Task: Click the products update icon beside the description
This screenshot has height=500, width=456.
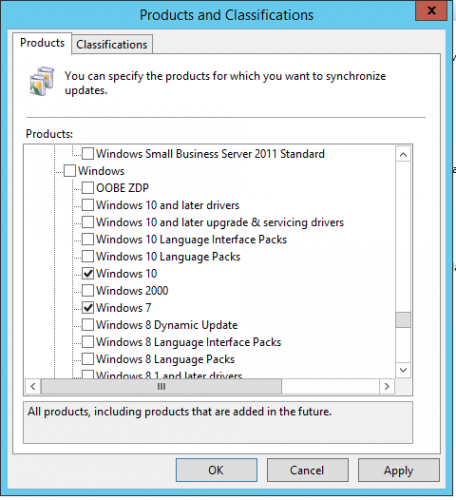Action: click(42, 81)
